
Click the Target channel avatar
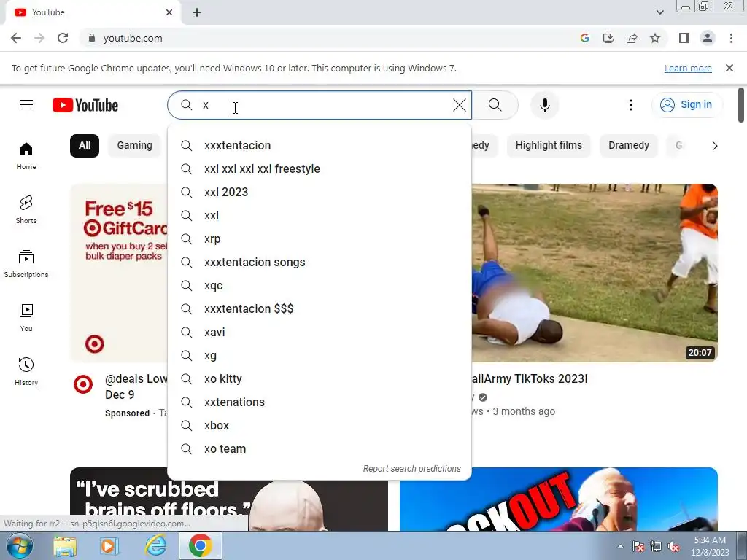coord(83,384)
